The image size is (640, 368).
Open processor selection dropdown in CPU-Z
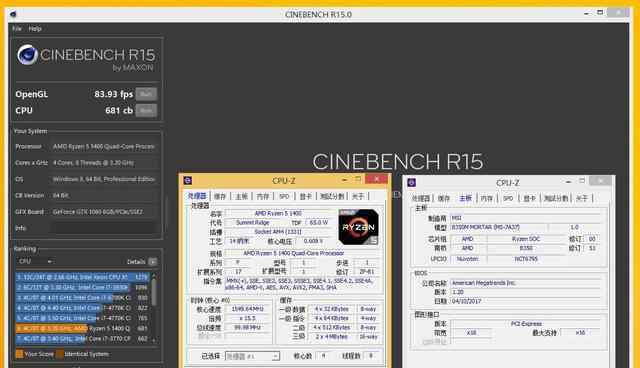[252, 356]
